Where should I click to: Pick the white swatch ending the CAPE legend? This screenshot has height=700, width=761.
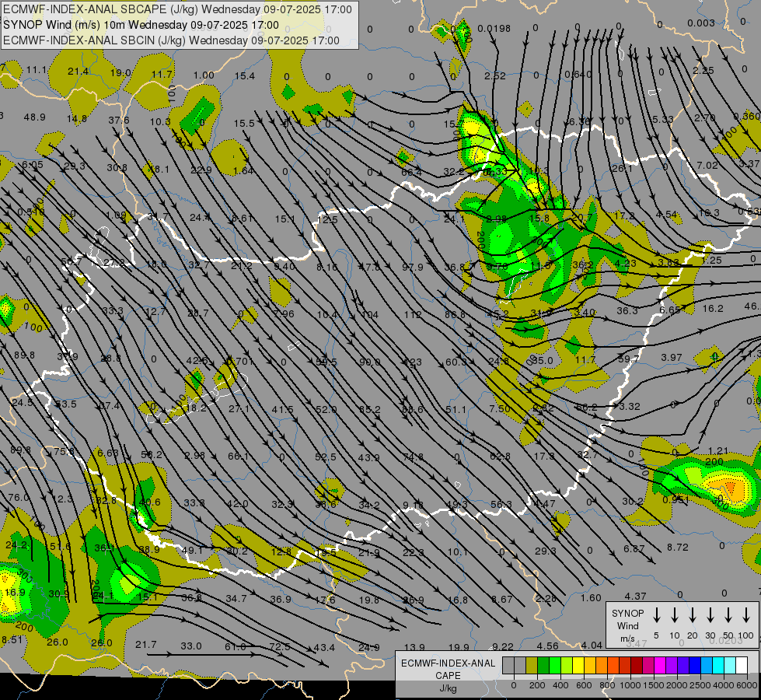(x=741, y=666)
